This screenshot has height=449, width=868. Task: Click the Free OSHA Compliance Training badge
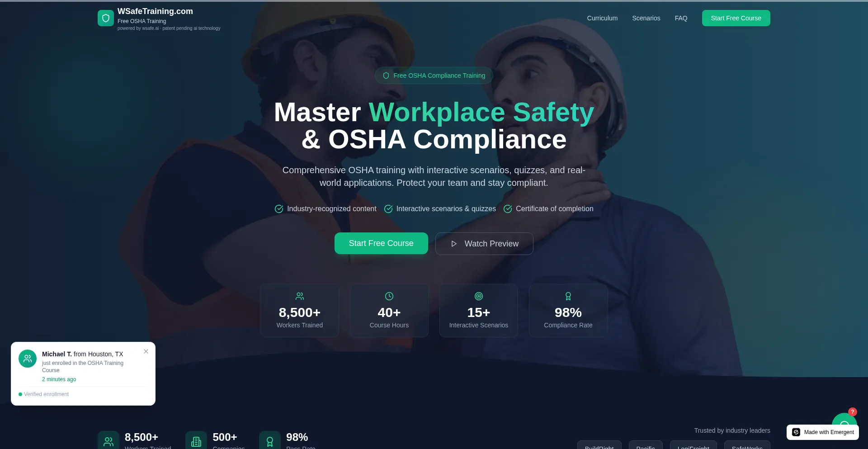tap(434, 76)
